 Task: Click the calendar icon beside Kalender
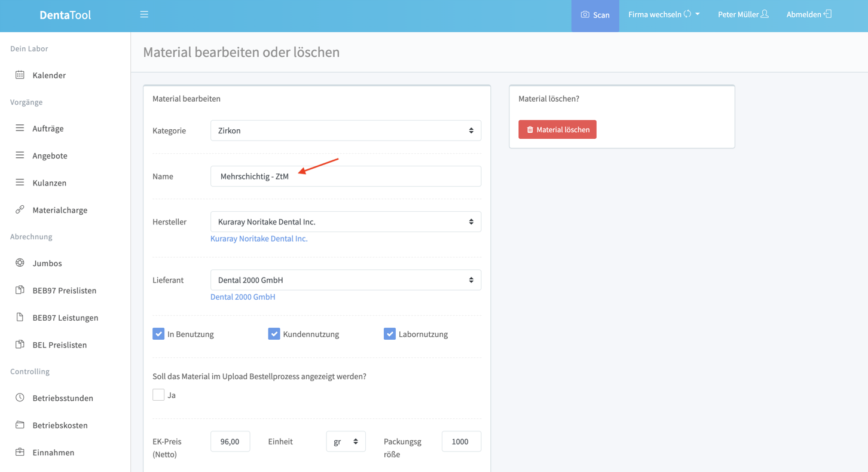pyautogui.click(x=20, y=75)
